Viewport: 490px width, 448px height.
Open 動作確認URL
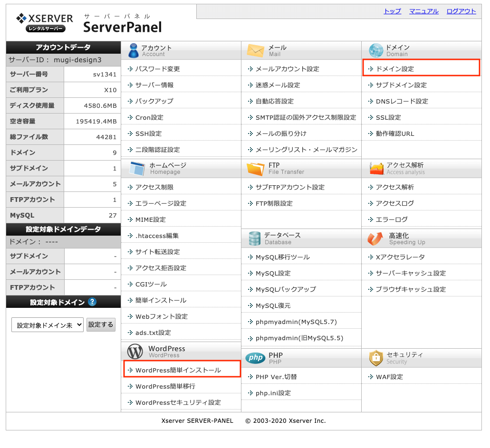[395, 133]
